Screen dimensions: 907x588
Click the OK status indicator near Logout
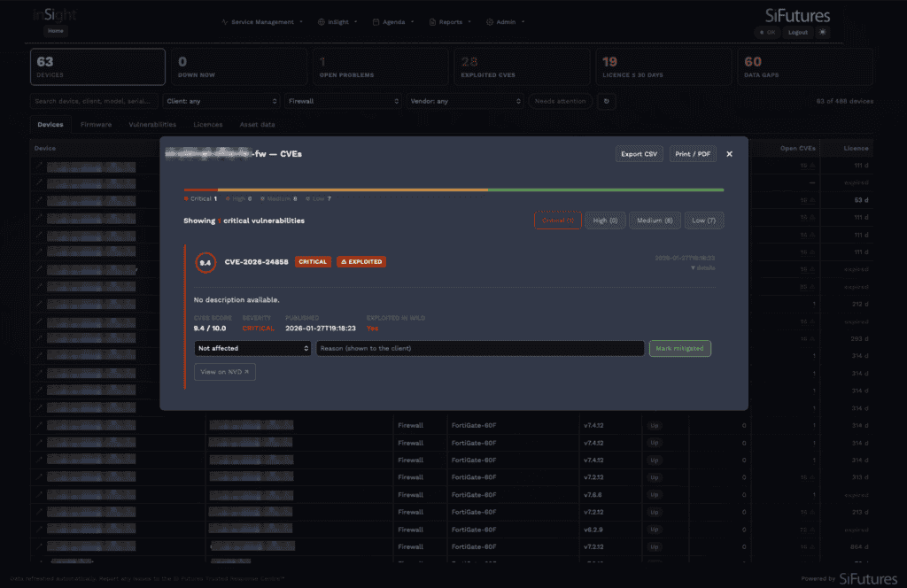[x=767, y=33]
